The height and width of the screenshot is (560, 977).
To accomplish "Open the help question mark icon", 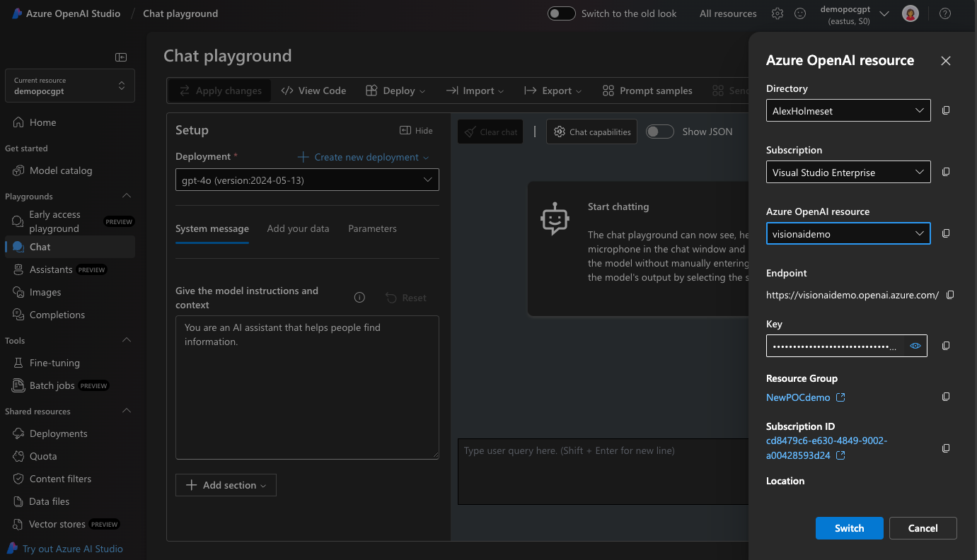I will click(944, 13).
